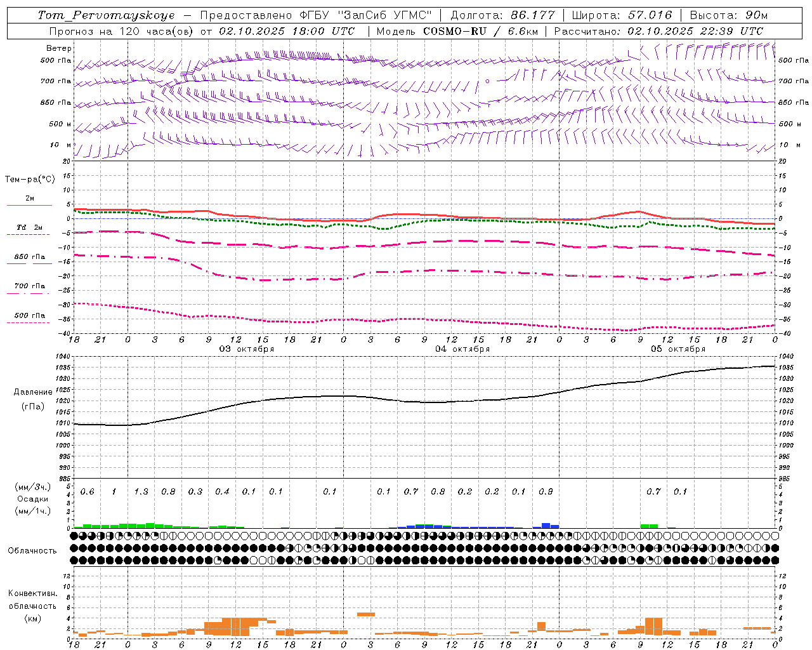Click the Модель COSMO-RU / 6.6км text
This screenshot has height=650, width=812.
point(457,31)
